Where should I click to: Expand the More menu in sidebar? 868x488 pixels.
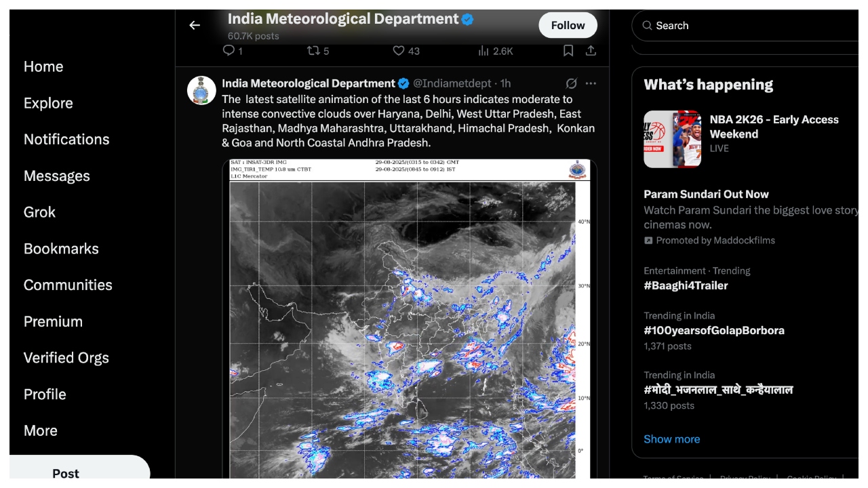(41, 431)
